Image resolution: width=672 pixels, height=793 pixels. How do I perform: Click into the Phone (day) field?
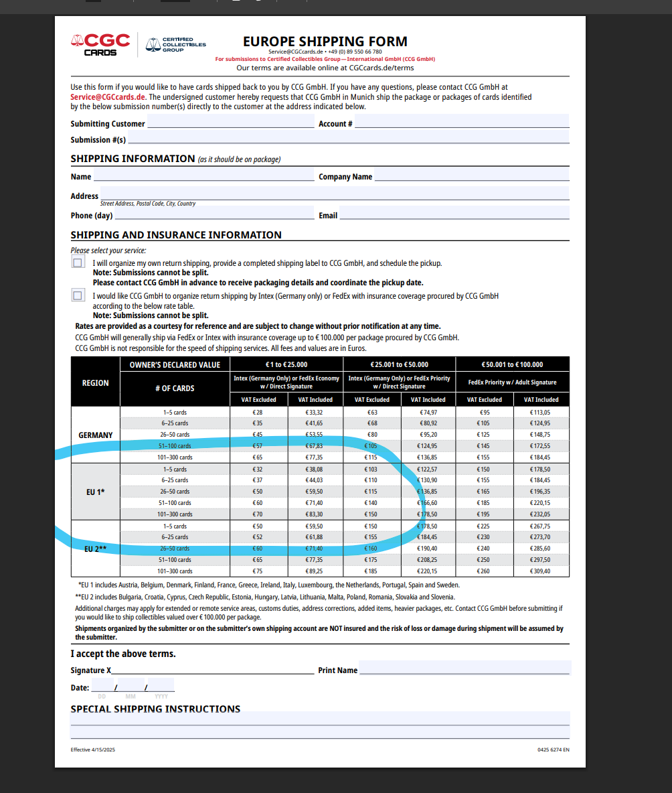point(214,213)
